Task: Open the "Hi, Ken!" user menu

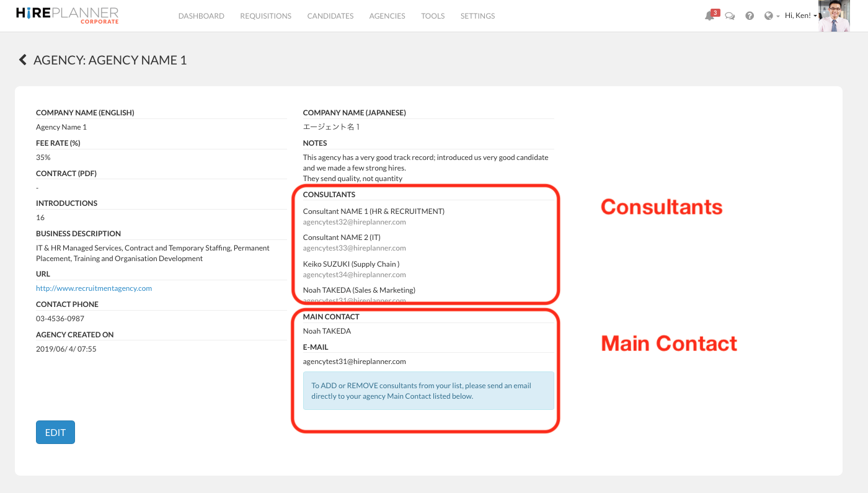Action: pos(800,16)
